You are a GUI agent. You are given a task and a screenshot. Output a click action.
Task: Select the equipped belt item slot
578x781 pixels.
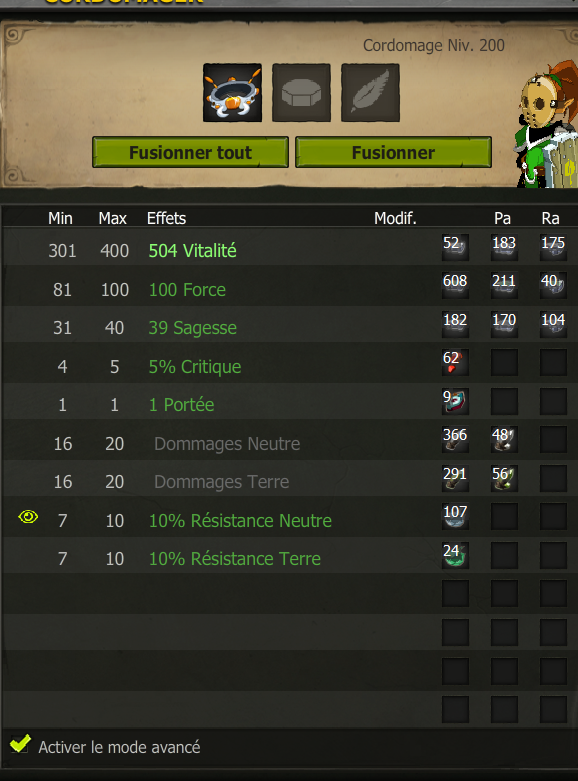[x=232, y=93]
